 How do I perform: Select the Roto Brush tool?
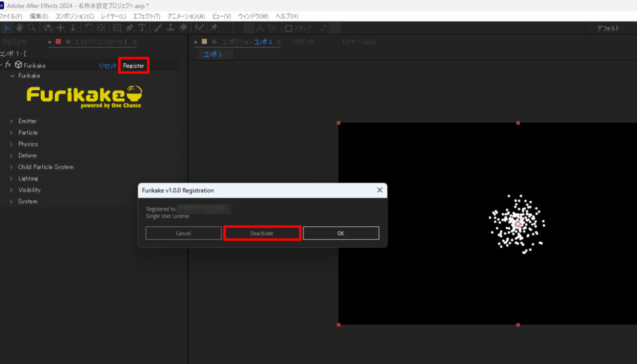199,27
